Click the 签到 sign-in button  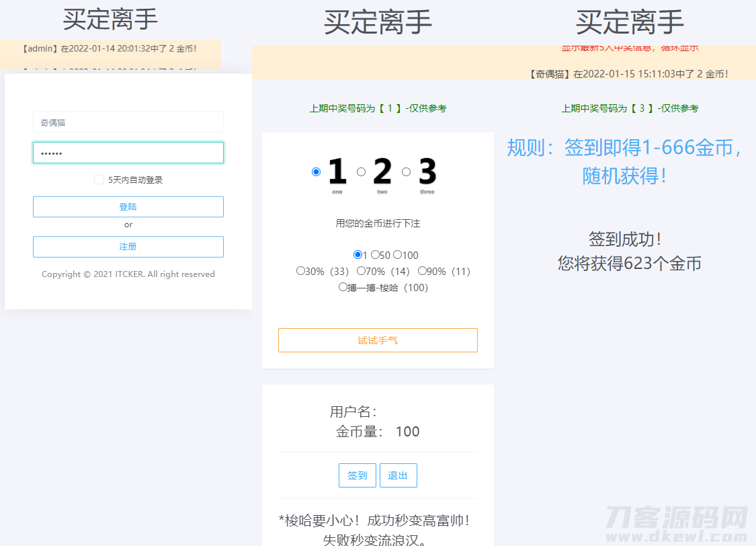pyautogui.click(x=357, y=475)
